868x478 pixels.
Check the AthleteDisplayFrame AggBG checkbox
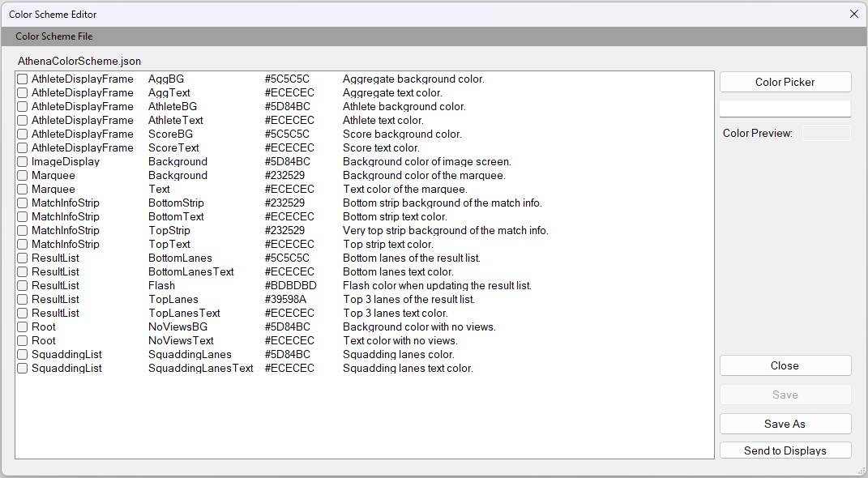click(23, 79)
